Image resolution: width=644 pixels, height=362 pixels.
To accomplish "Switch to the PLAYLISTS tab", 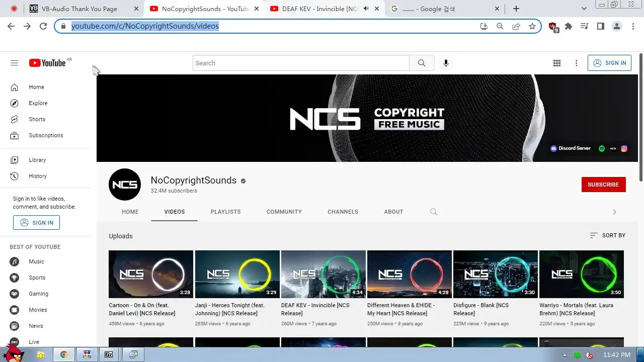I will [226, 212].
